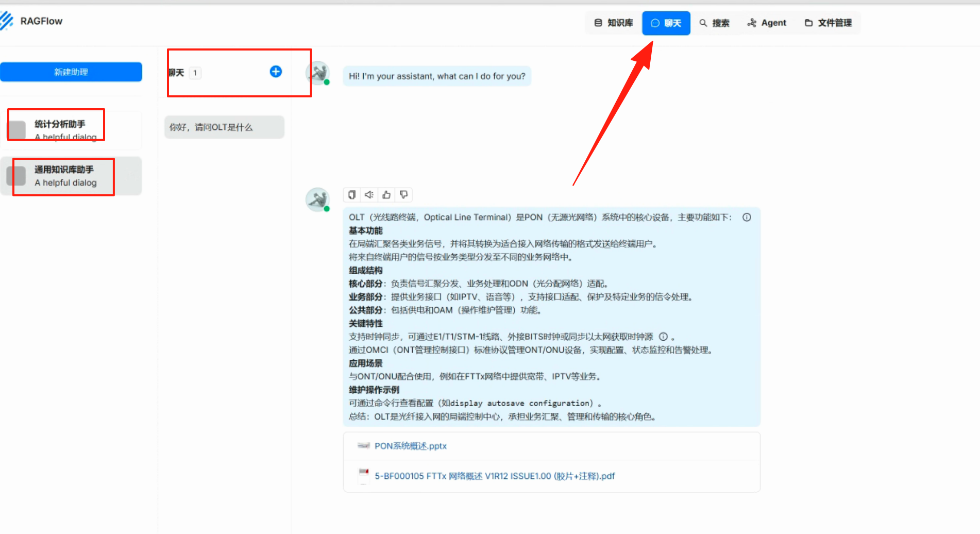Open the 文件管理 tab
This screenshot has height=534, width=980.
click(828, 23)
